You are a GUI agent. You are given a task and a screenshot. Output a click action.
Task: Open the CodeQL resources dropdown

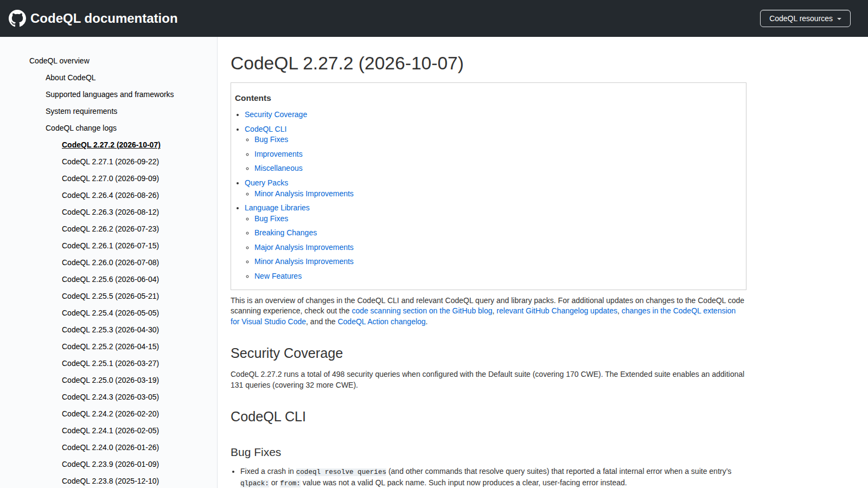(x=805, y=18)
